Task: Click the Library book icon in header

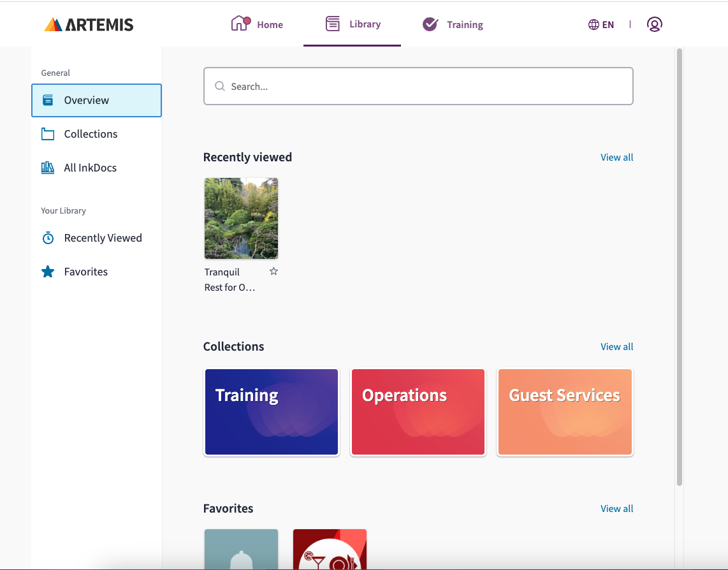Action: [332, 24]
